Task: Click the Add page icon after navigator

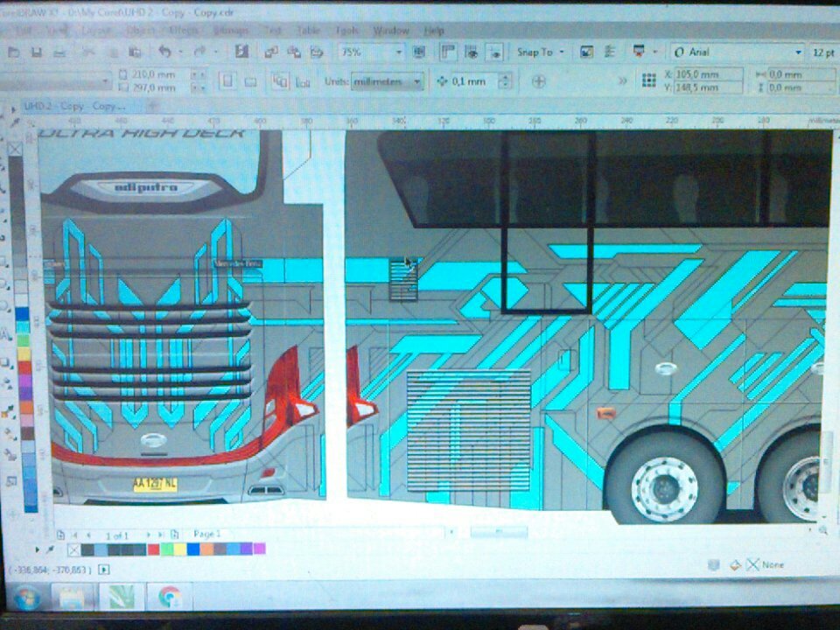Action: 174,534
